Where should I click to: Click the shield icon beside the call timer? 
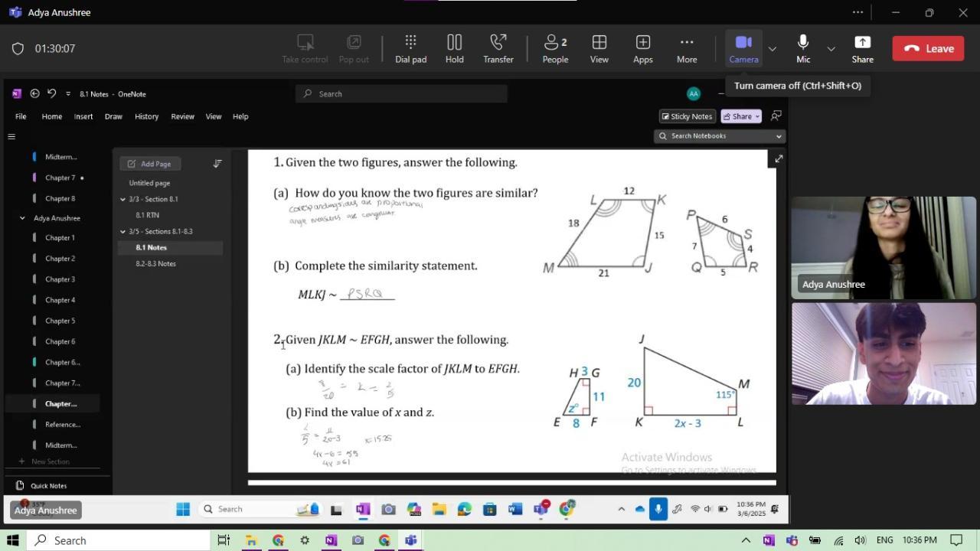click(x=18, y=48)
